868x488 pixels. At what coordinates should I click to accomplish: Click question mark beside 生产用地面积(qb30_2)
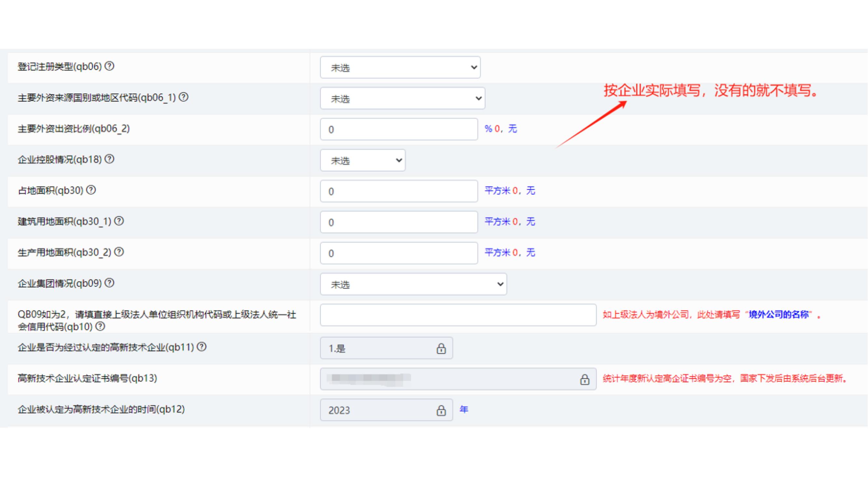tap(118, 252)
